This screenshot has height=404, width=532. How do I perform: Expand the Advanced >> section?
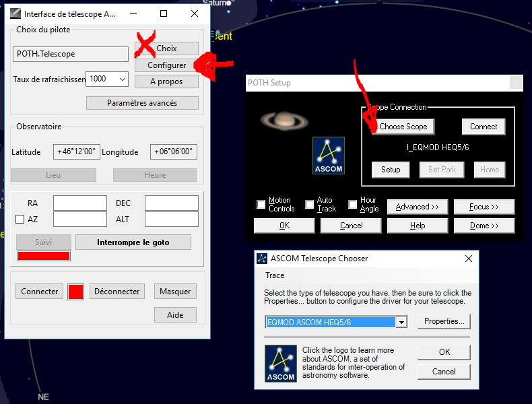coord(418,207)
